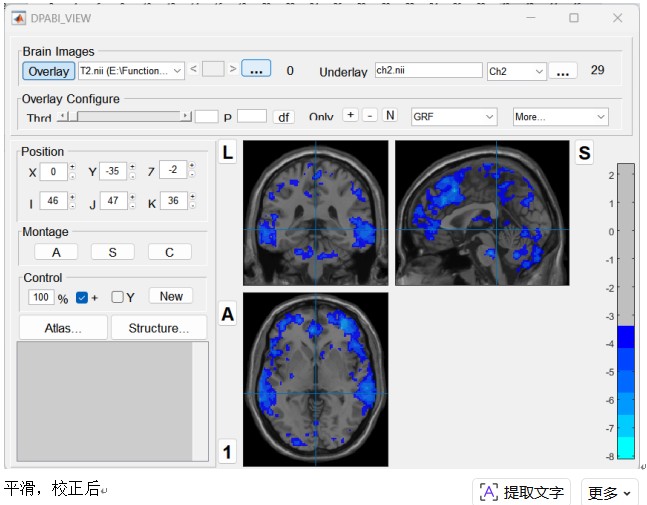
Task: Open the Atlas... selector
Action: coord(63,328)
